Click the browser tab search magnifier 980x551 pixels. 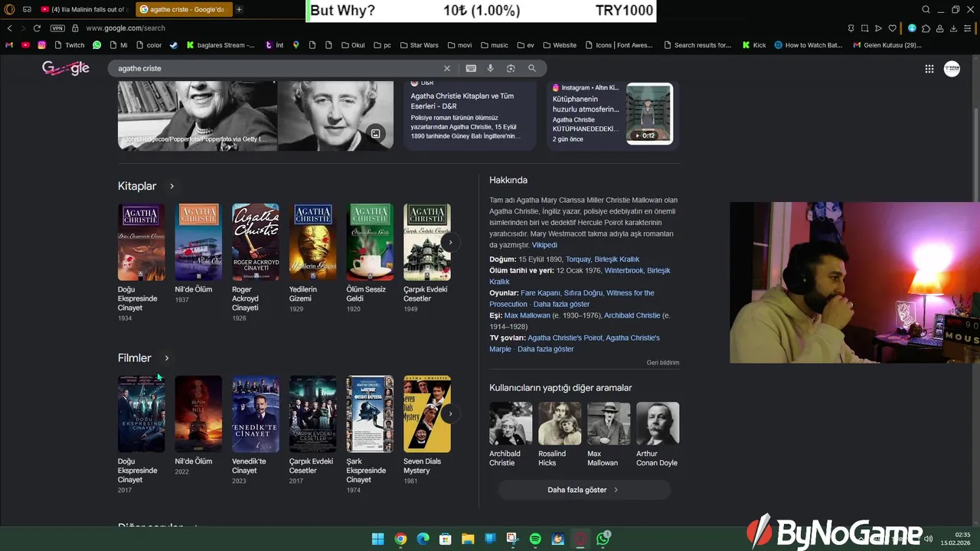click(926, 10)
